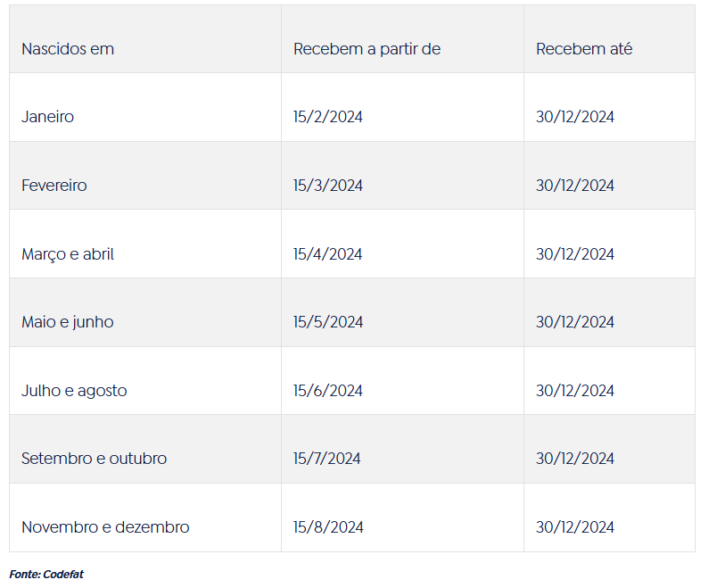Click the 'Recebem até' column header
Image resolution: width=717 pixels, height=588 pixels.
[584, 49]
